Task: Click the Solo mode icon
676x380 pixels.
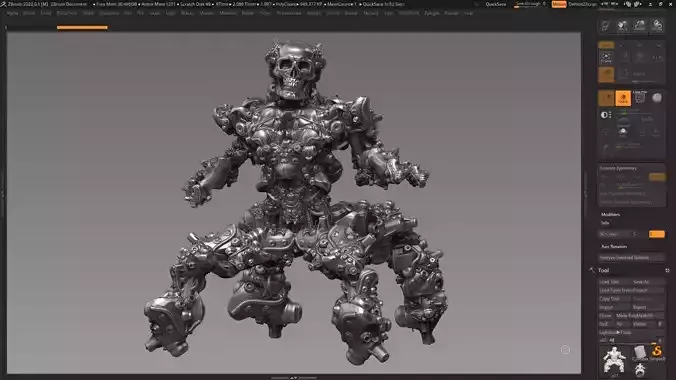Action: pyautogui.click(x=623, y=132)
